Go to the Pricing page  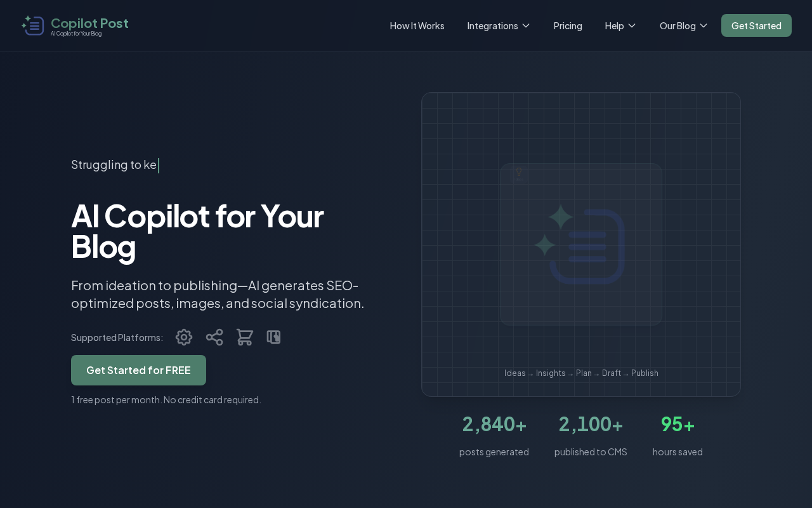pos(568,25)
